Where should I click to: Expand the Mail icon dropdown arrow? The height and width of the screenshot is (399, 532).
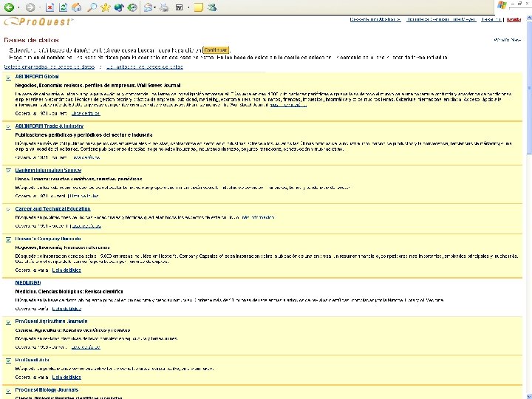pos(154,7)
